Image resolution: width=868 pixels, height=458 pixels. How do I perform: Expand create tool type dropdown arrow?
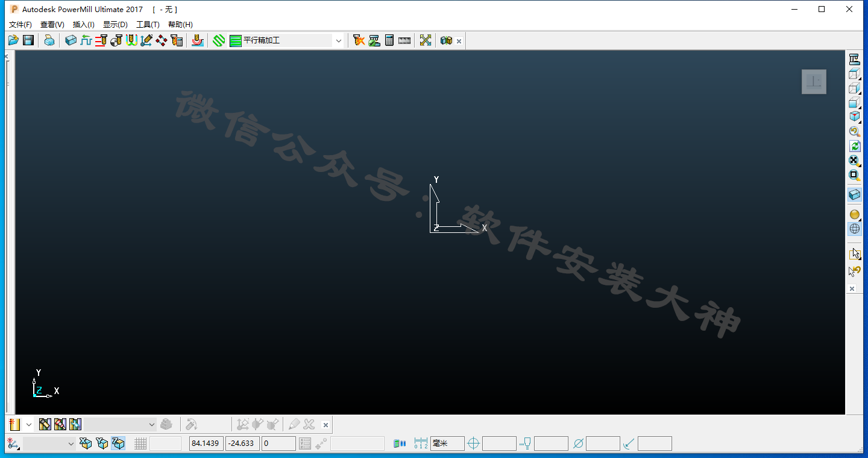[28, 424]
